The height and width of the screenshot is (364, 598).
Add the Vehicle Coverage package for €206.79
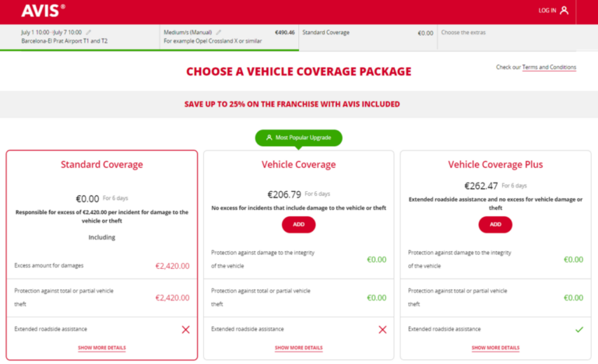click(x=298, y=225)
